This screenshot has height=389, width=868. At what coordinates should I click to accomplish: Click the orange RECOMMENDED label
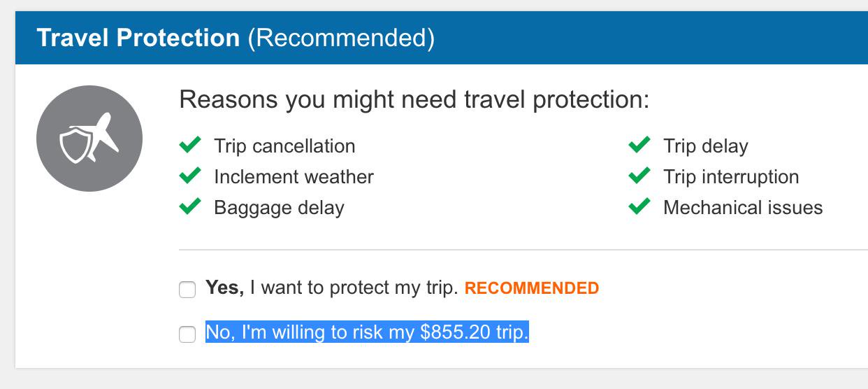(x=531, y=288)
